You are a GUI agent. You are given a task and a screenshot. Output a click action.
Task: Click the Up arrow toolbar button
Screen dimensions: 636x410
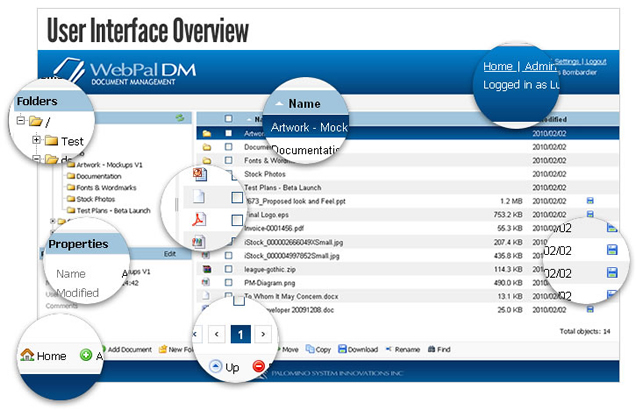pyautogui.click(x=216, y=367)
